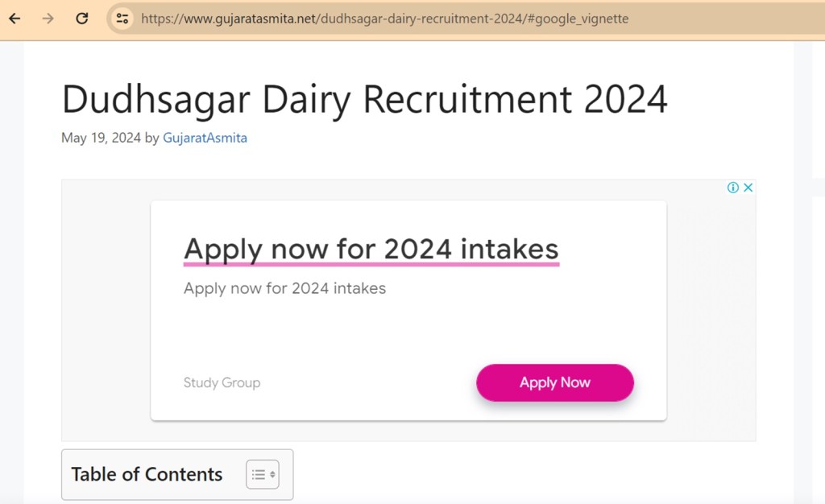Click the Study Group advertiser label

click(x=222, y=382)
